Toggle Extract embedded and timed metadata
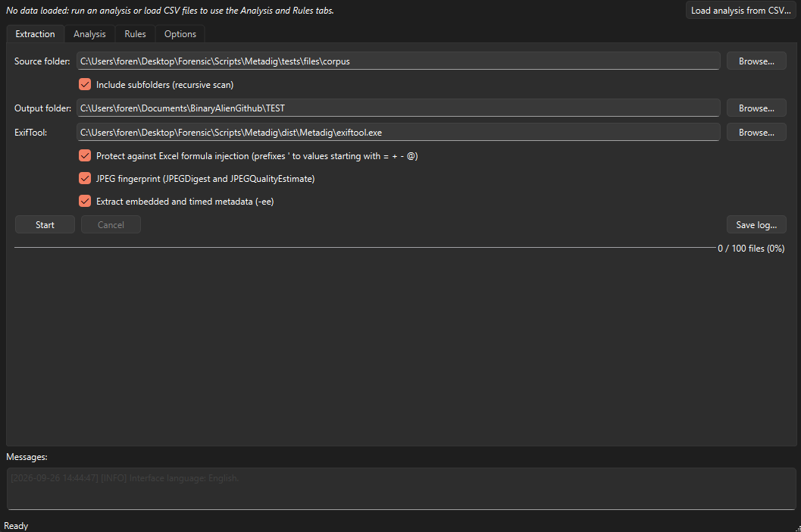 [x=85, y=201]
